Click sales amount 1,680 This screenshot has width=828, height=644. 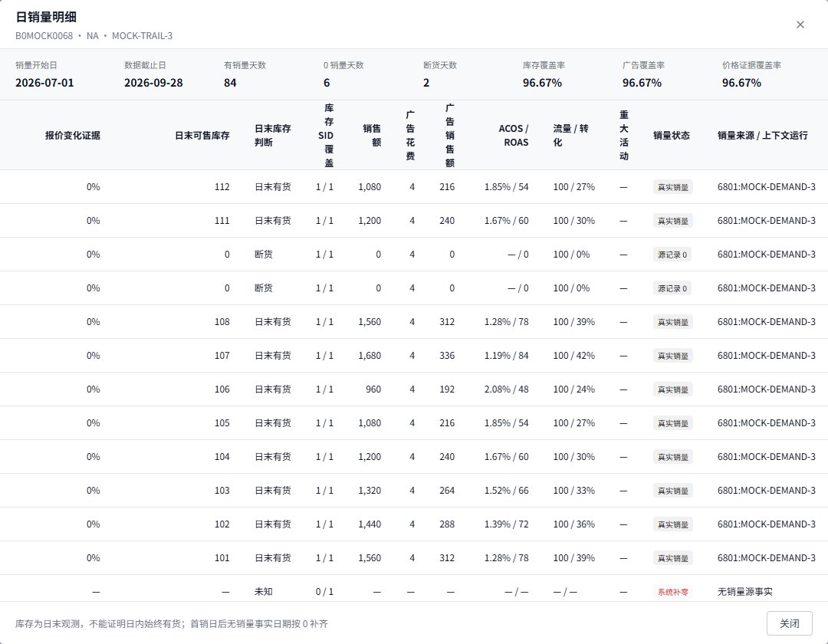tap(369, 356)
